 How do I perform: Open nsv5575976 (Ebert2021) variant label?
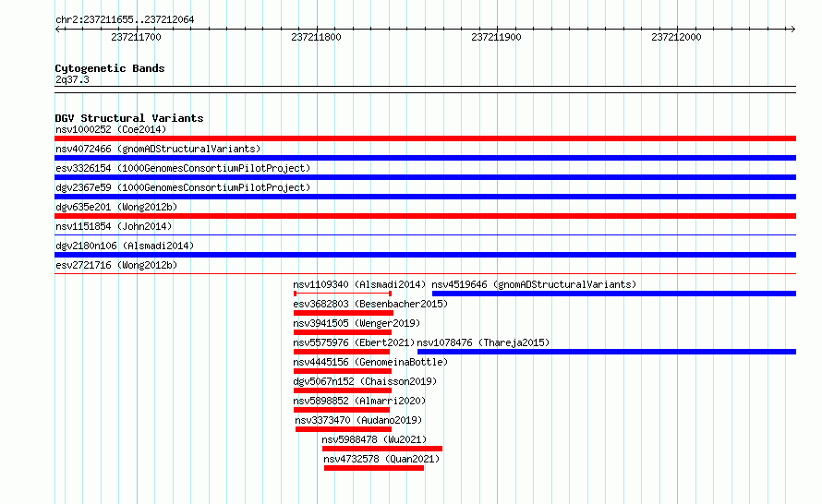354,342
